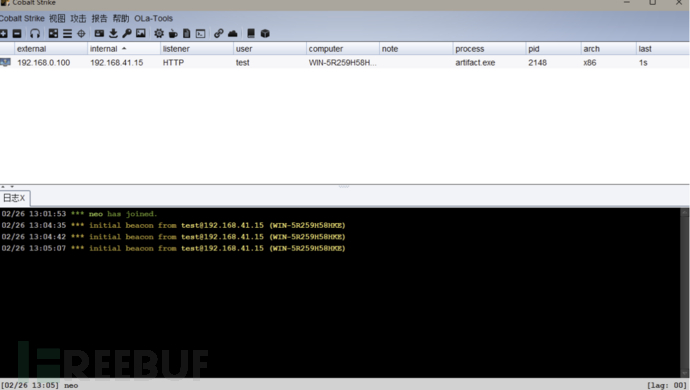Open the credentials card icon
This screenshot has width=690, height=390.
point(99,33)
